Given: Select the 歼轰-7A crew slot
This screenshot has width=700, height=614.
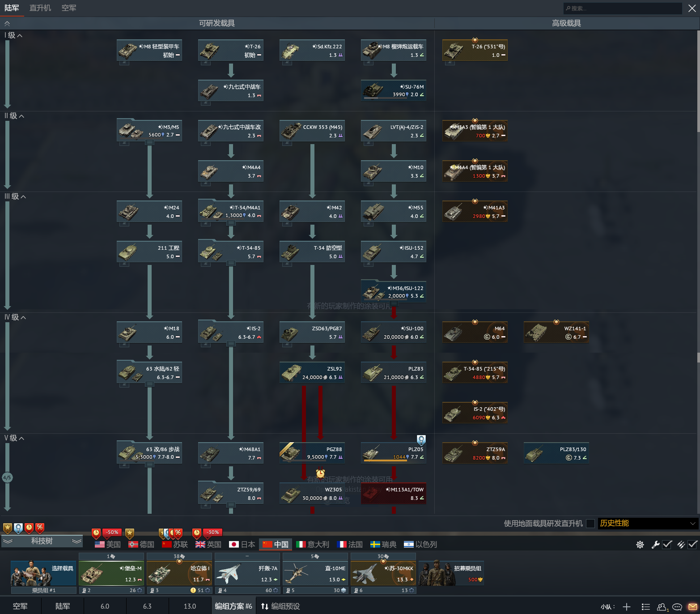Looking at the screenshot, I should coord(247,573).
